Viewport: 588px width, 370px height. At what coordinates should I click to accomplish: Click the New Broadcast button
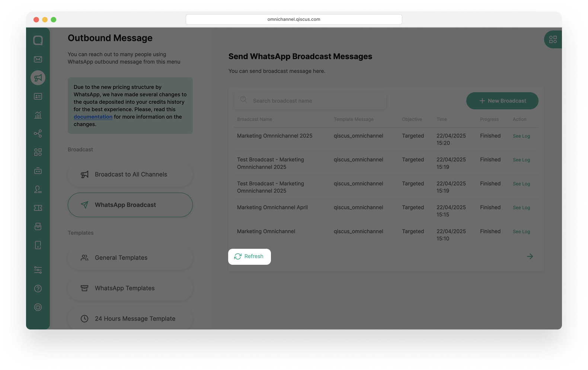coord(502,101)
